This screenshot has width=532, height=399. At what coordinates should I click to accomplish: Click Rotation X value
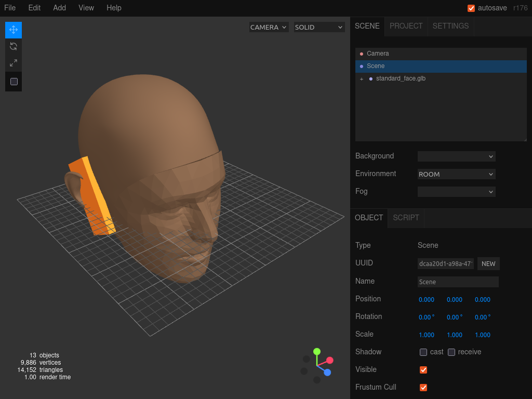(x=427, y=317)
